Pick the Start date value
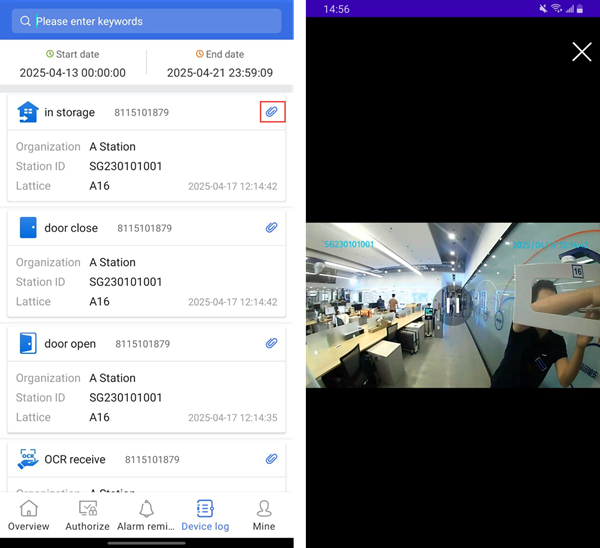The image size is (600, 548). 73,73
